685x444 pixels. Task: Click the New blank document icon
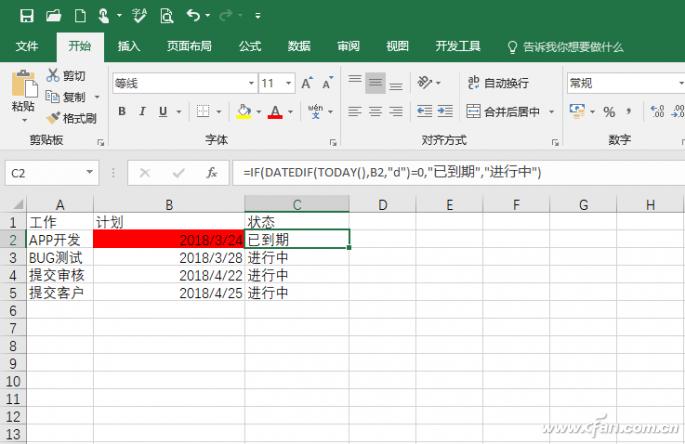[80, 16]
